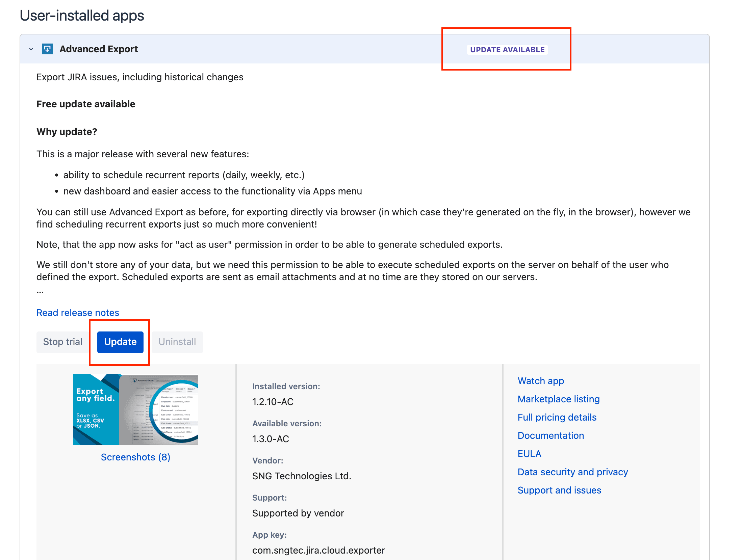Click the Update button to install version 1.3.0-AC

click(120, 342)
